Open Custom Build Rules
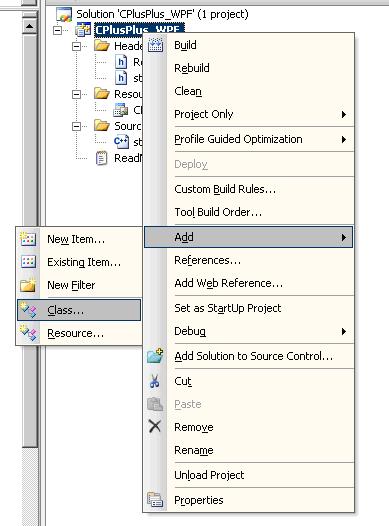389x526 pixels. click(248, 189)
